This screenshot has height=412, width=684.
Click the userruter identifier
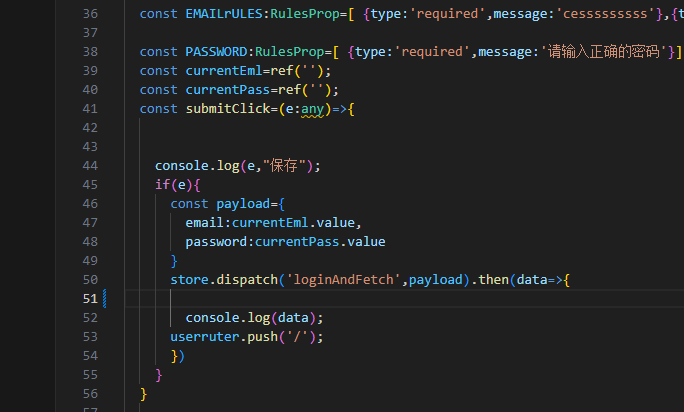tap(205, 336)
